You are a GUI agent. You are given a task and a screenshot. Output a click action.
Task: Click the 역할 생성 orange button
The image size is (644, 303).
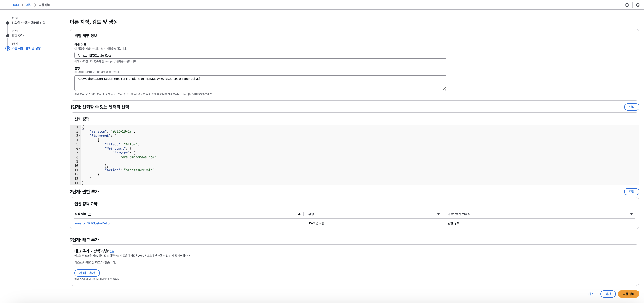628,294
